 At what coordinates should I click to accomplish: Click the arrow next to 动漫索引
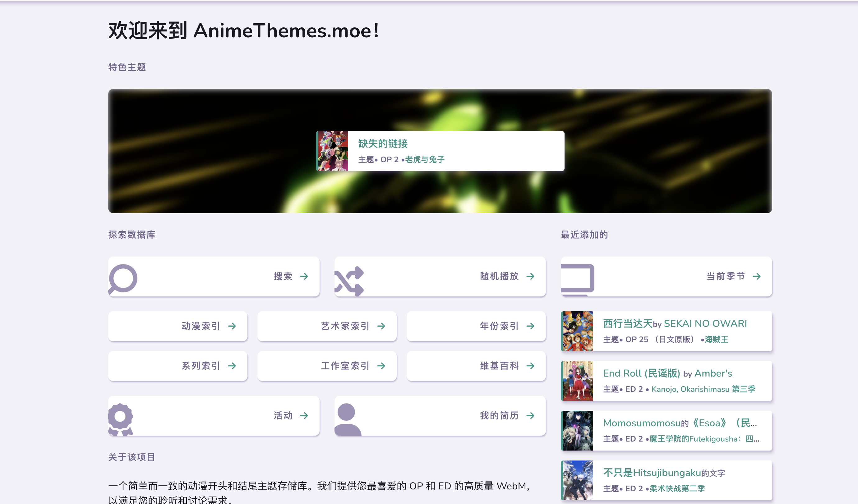click(232, 326)
